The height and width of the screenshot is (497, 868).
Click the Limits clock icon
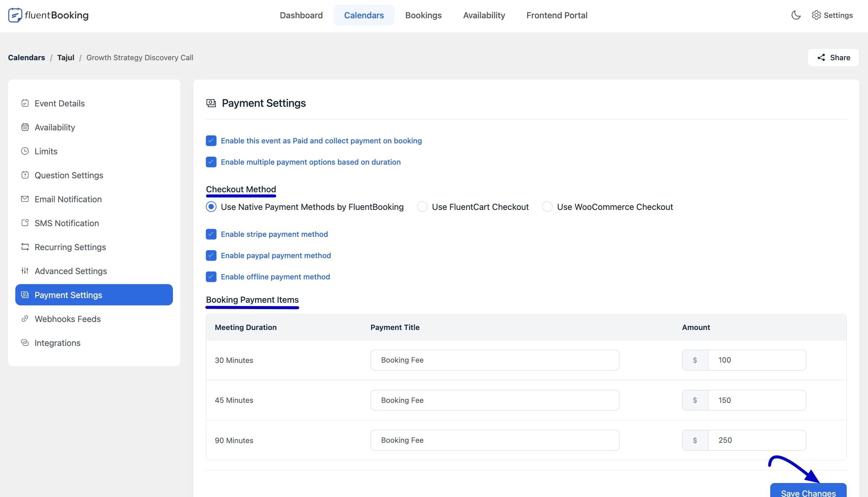pyautogui.click(x=25, y=151)
